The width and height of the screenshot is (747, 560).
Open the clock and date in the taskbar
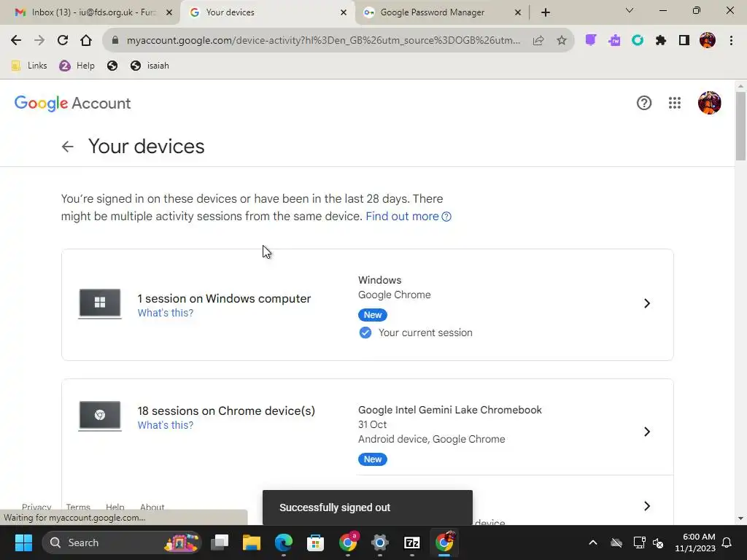click(695, 542)
